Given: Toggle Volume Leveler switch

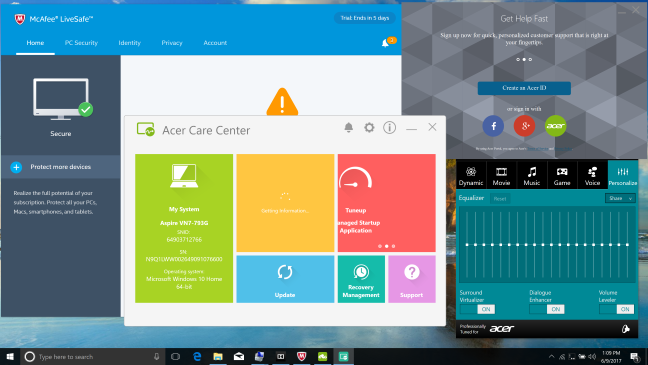Looking at the screenshot, I should click(617, 309).
